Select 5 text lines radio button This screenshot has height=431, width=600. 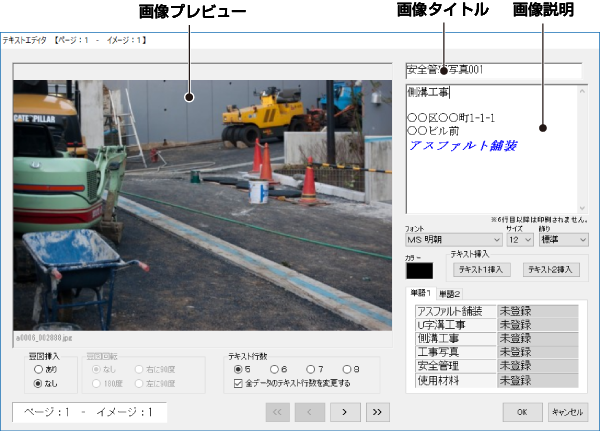[238, 369]
